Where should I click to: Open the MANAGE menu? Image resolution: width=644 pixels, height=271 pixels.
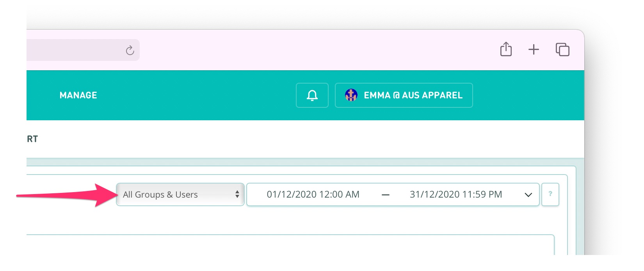click(78, 95)
